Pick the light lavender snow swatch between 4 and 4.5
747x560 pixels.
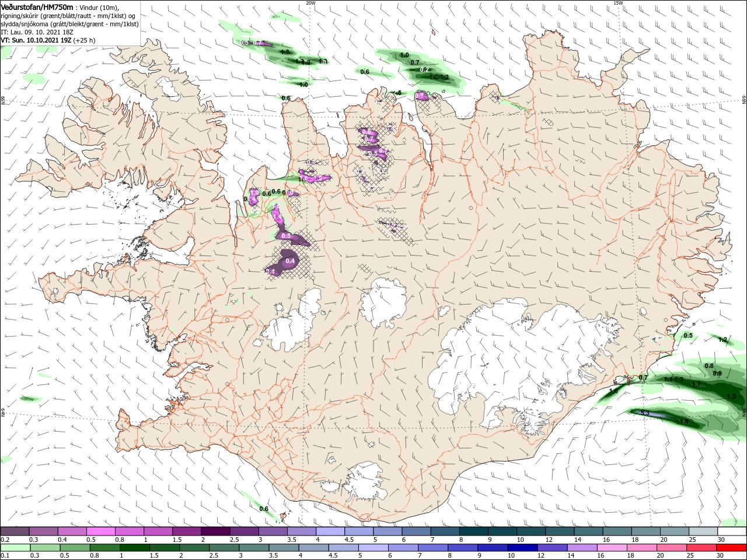330,531
